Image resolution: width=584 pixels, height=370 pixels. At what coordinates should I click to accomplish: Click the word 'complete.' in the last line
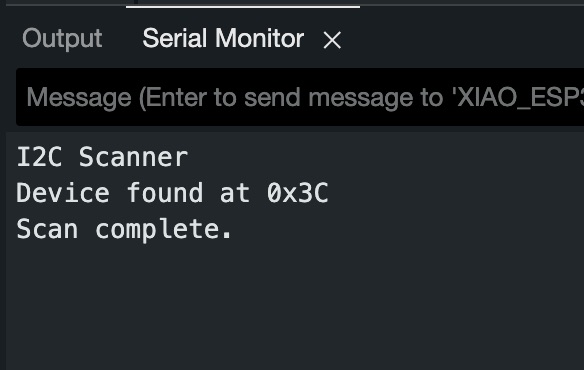pos(164,230)
